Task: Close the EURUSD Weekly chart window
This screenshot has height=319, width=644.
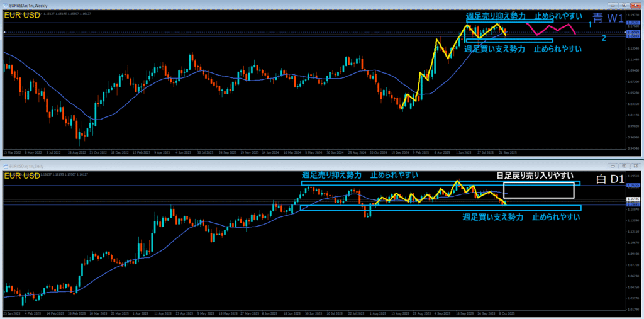Action: (x=635, y=5)
